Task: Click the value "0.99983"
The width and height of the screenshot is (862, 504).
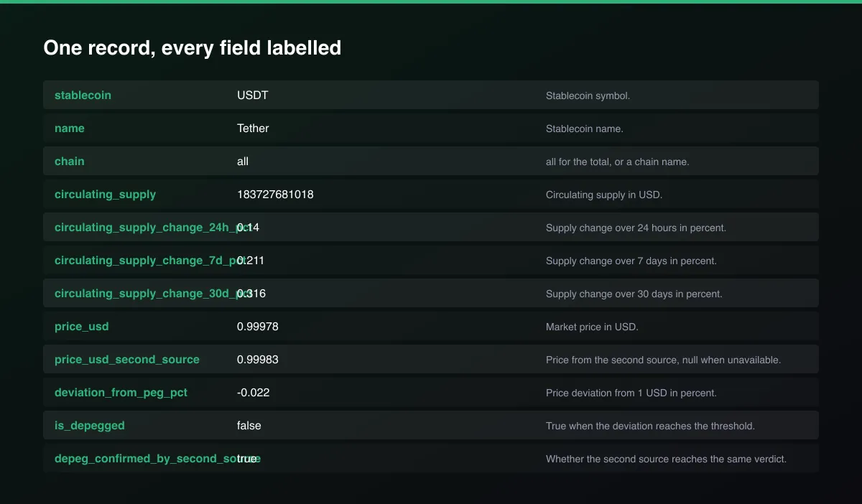Action: (x=258, y=359)
